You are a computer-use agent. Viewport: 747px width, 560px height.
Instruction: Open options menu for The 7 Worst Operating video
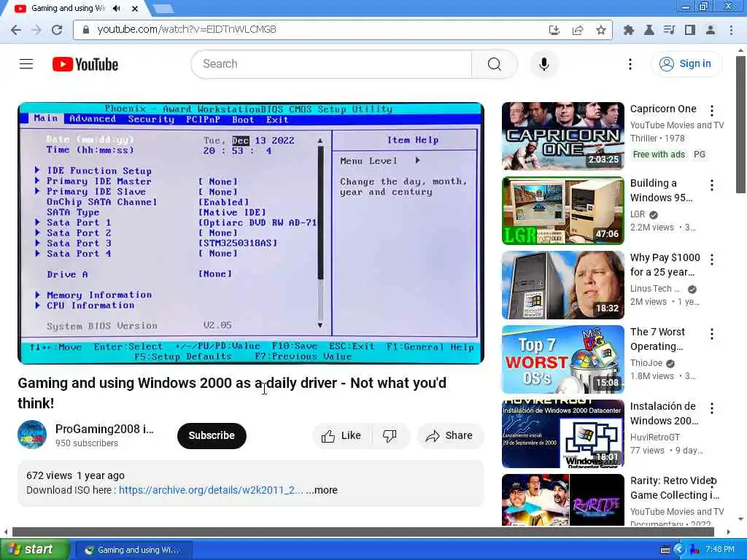712,334
